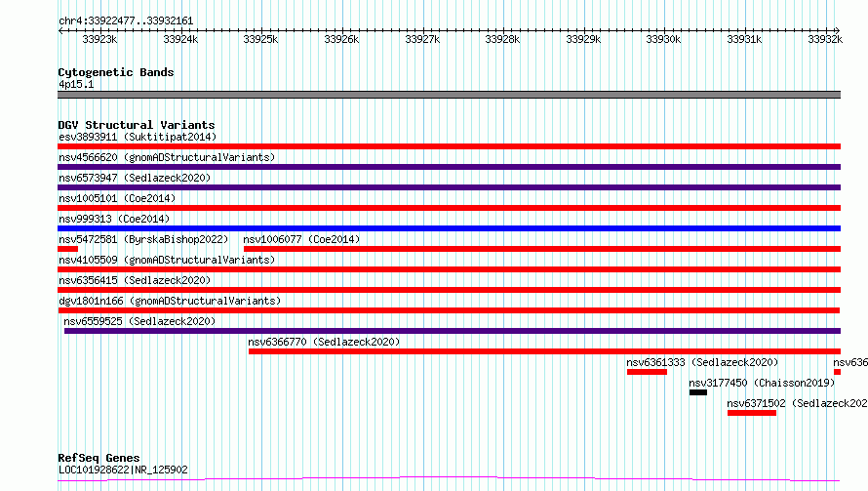
Task: Select the red nsv1005101 variant bar
Action: tap(449, 208)
